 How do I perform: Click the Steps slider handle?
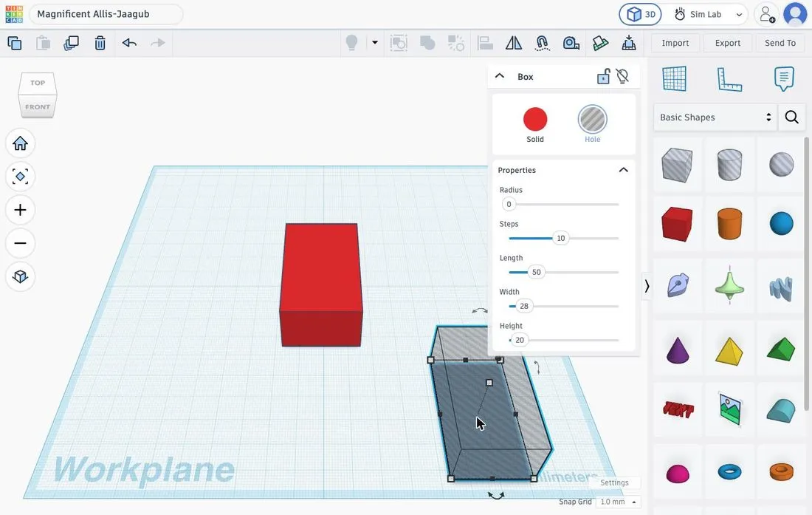(560, 239)
